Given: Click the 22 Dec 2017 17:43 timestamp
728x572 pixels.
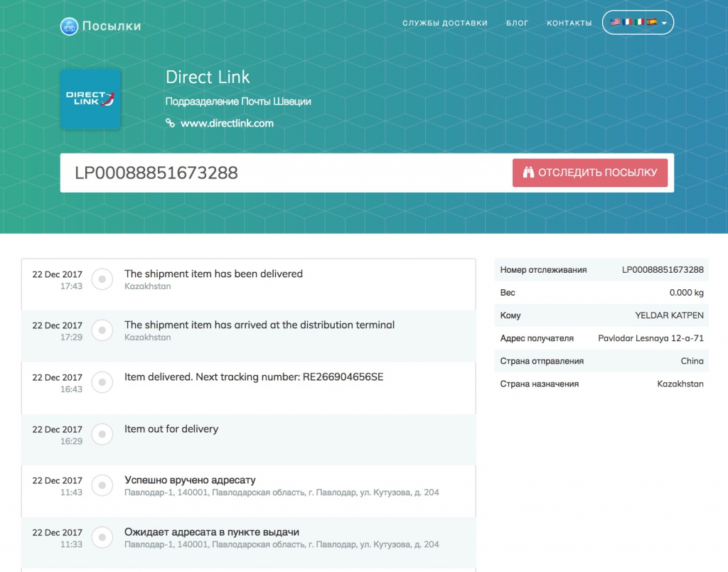Looking at the screenshot, I should click(x=57, y=280).
